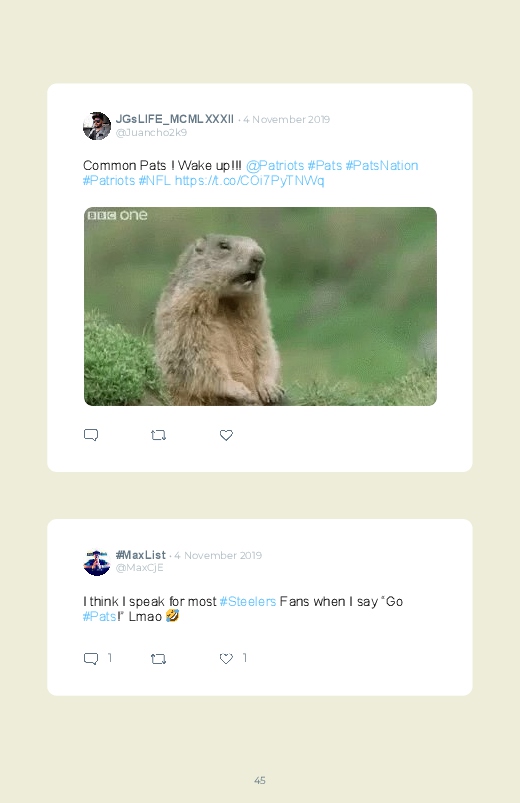Open the #NFL hashtag
The image size is (520, 803).
click(x=155, y=181)
